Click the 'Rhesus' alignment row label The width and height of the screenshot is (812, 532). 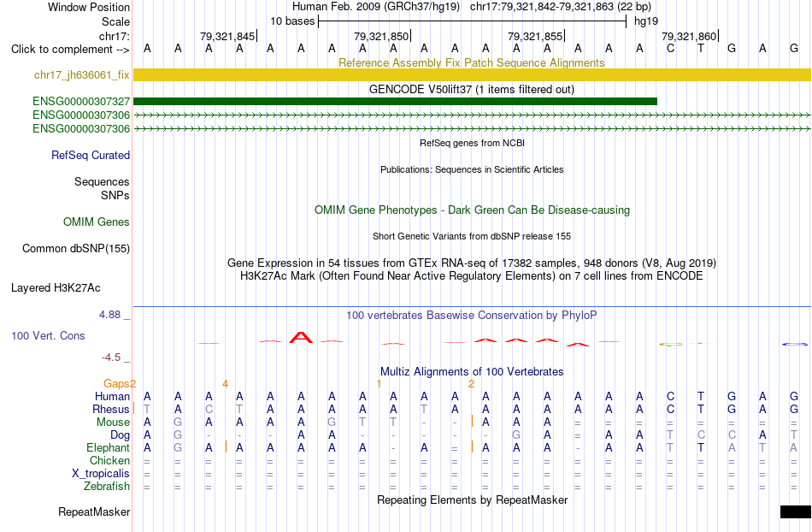click(111, 409)
